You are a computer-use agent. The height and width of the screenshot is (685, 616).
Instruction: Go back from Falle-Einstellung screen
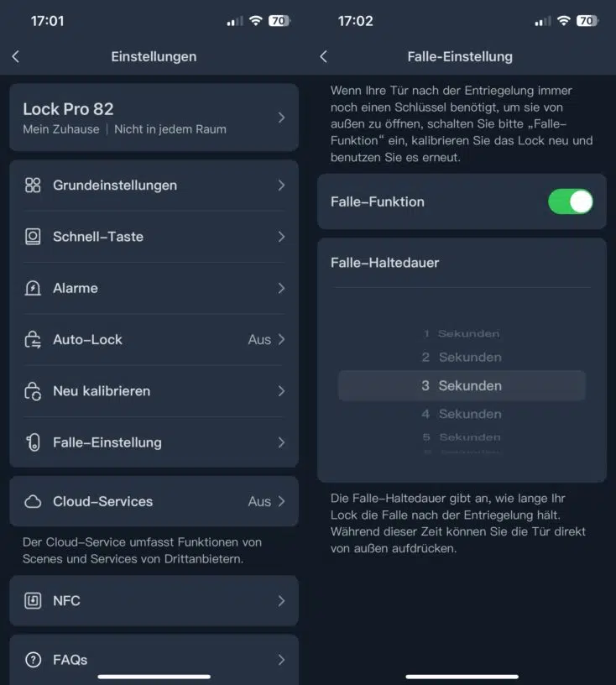(324, 56)
